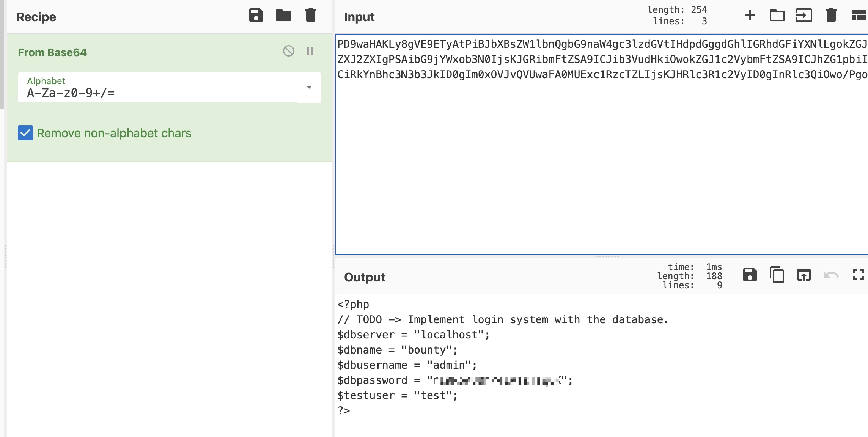Replace input with output icon

tap(804, 275)
